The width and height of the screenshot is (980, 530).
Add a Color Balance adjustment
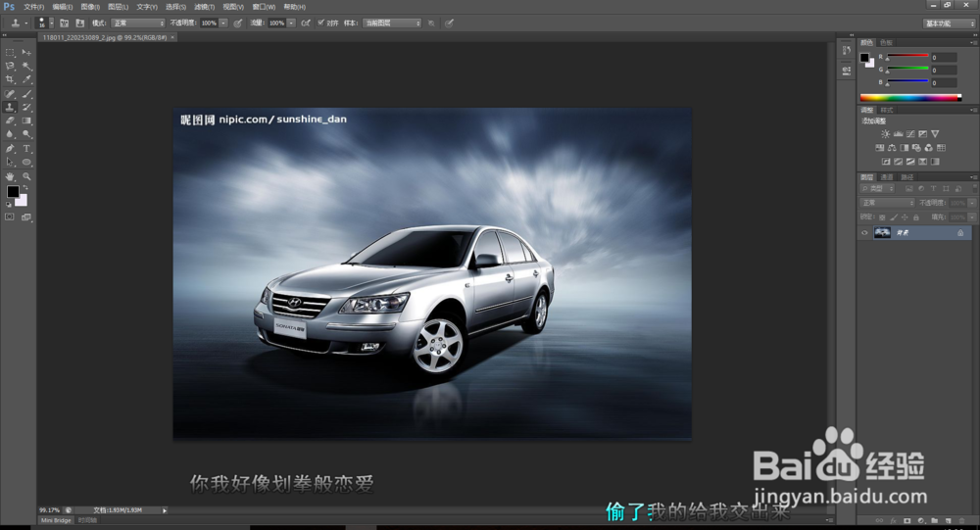pos(892,148)
